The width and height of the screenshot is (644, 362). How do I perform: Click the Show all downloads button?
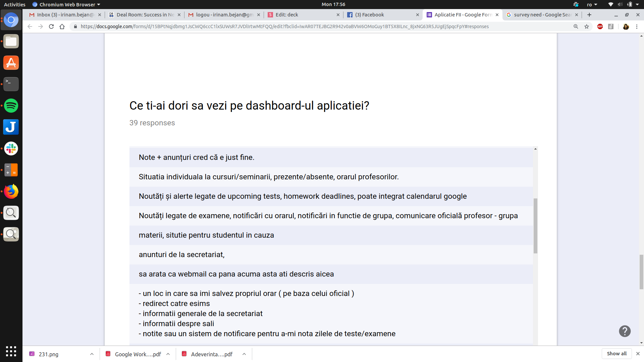[616, 354]
